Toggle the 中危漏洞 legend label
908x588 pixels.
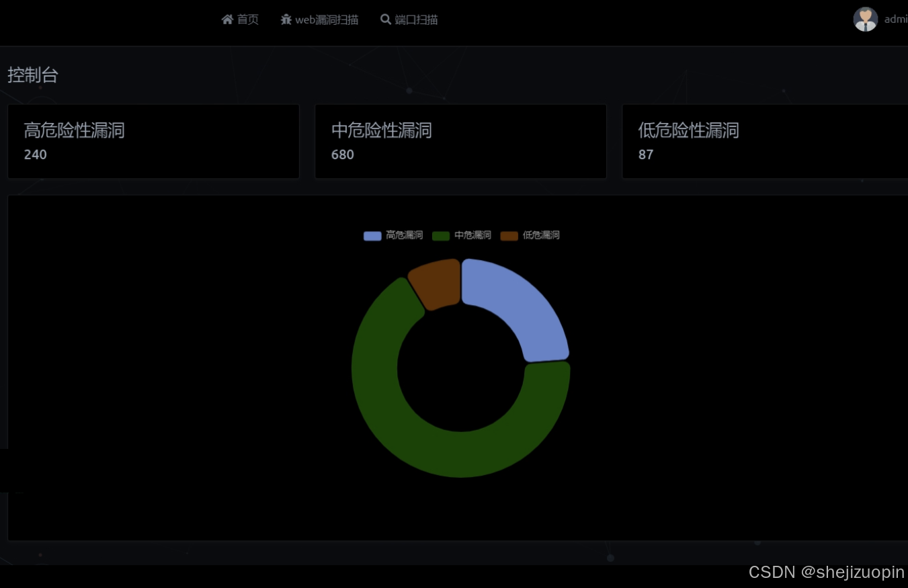[x=472, y=235]
